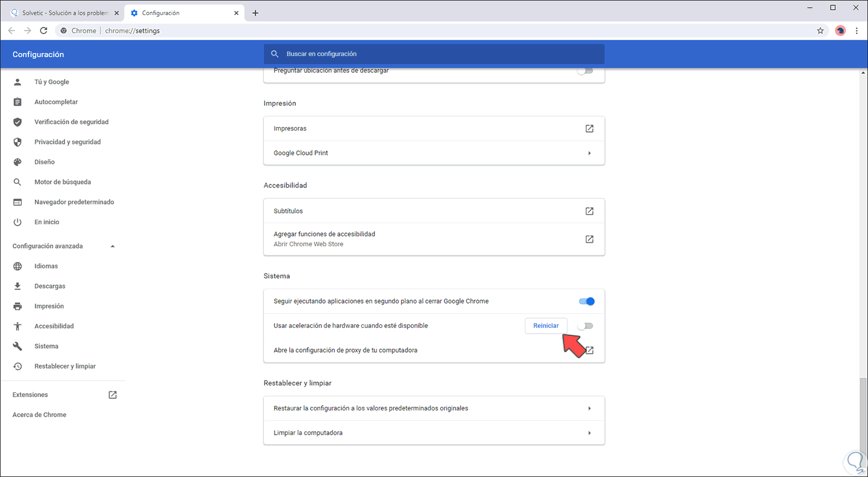This screenshot has width=868, height=477.
Task: Click the Idiomas globe icon
Action: click(x=17, y=267)
